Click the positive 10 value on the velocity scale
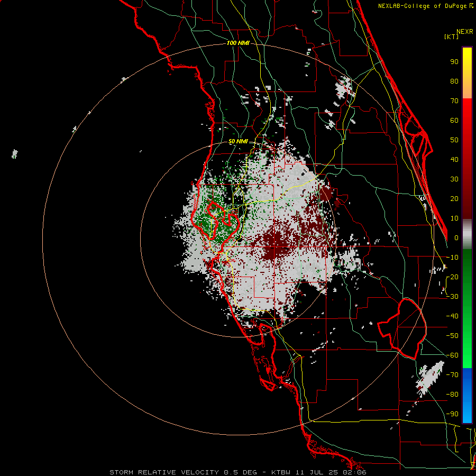Viewport: 476px width, 476px height. [454, 218]
